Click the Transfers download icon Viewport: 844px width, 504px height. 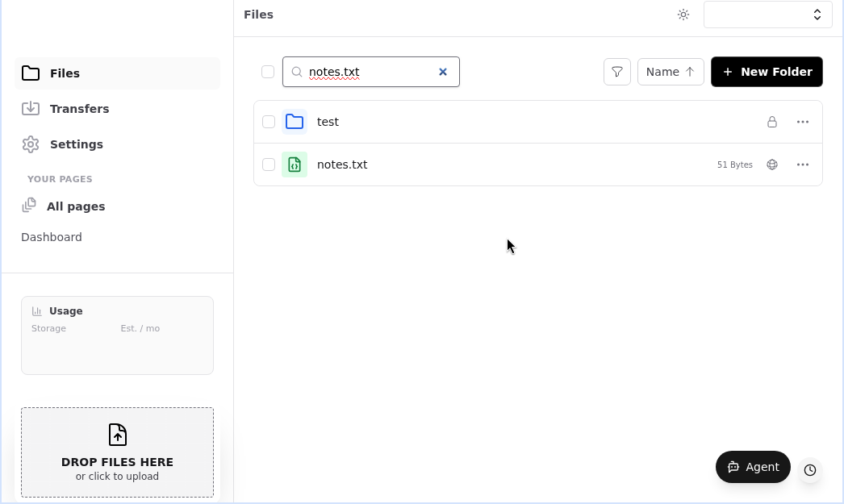click(x=31, y=109)
